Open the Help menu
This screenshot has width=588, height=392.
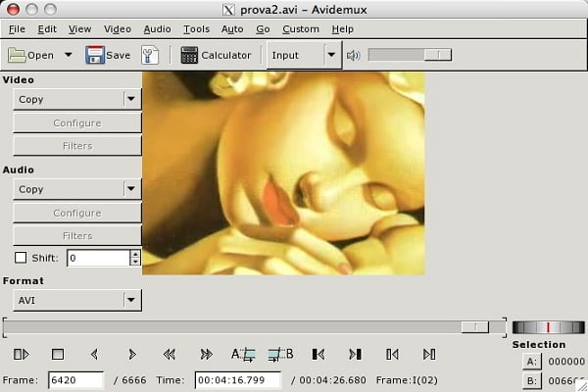tap(342, 29)
